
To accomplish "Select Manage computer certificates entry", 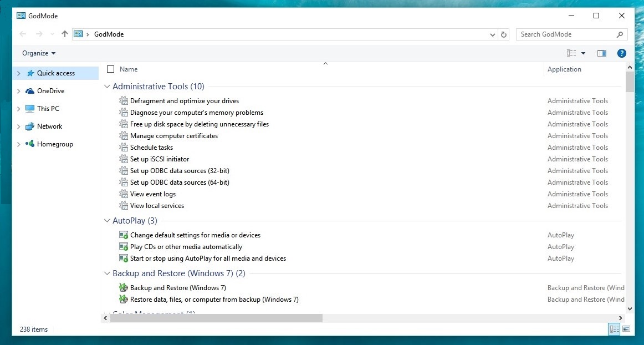I will pyautogui.click(x=173, y=136).
